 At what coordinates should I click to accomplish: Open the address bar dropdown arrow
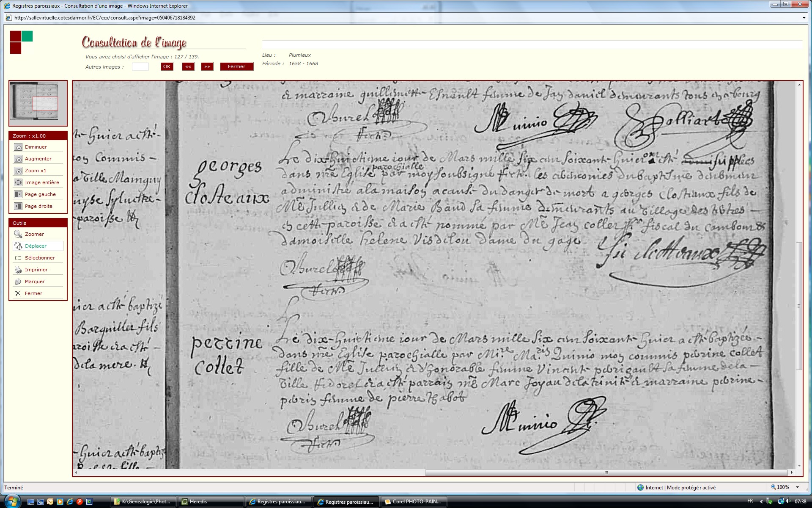coord(804,18)
